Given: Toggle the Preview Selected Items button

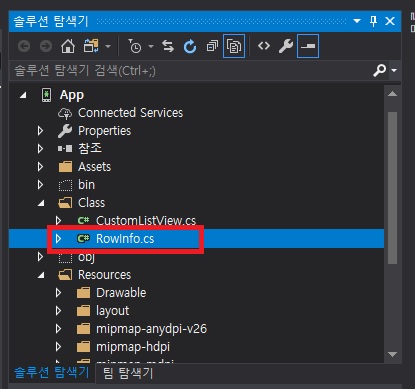Looking at the screenshot, I should point(308,46).
